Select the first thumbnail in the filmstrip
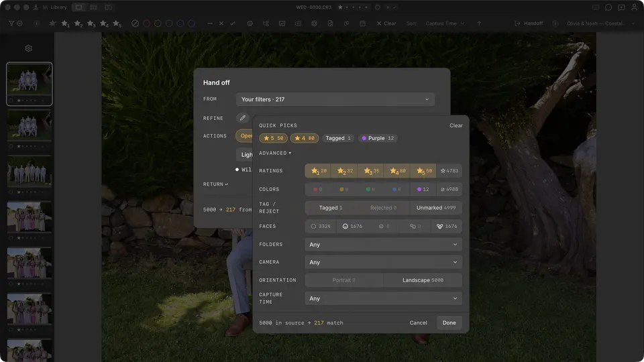The image size is (644, 362). pyautogui.click(x=29, y=84)
